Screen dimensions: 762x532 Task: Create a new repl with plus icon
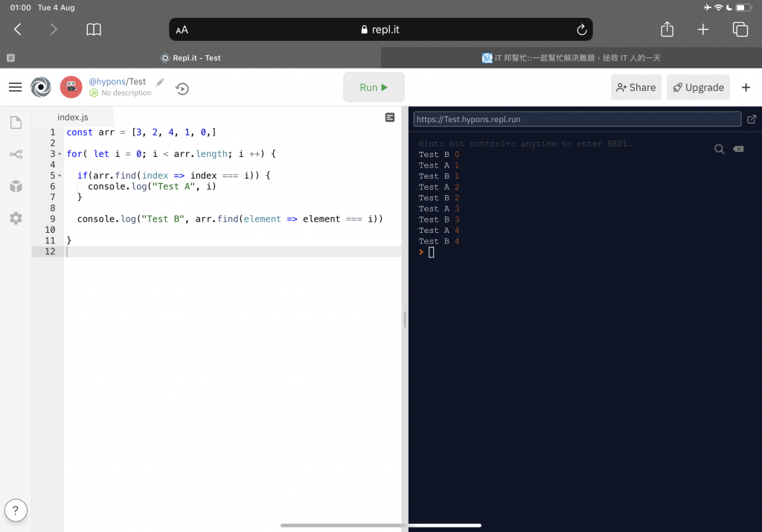746,88
